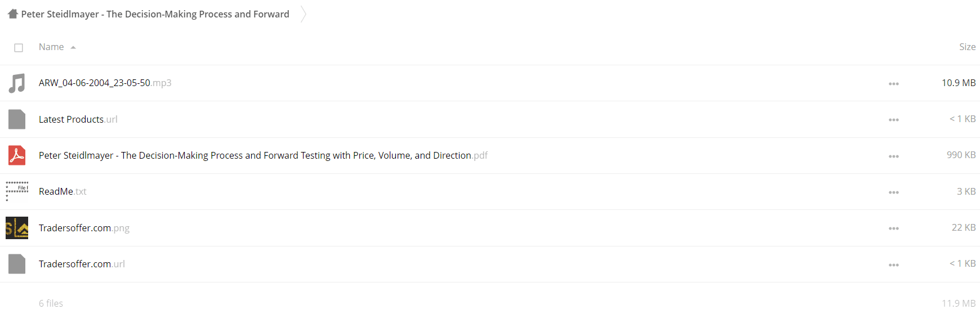Click the PDF icon for Peter Steidlmayer file
Screen dimensions: 980x314
17,155
